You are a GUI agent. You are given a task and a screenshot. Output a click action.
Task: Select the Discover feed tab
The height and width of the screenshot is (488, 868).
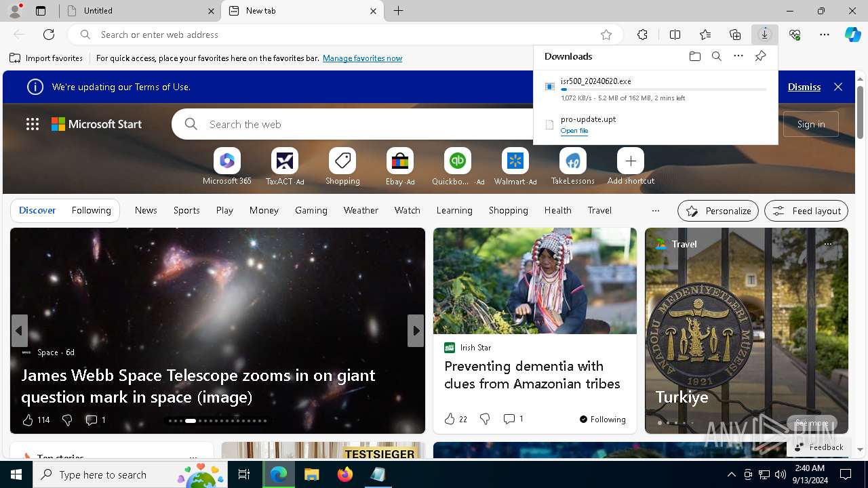click(x=37, y=210)
